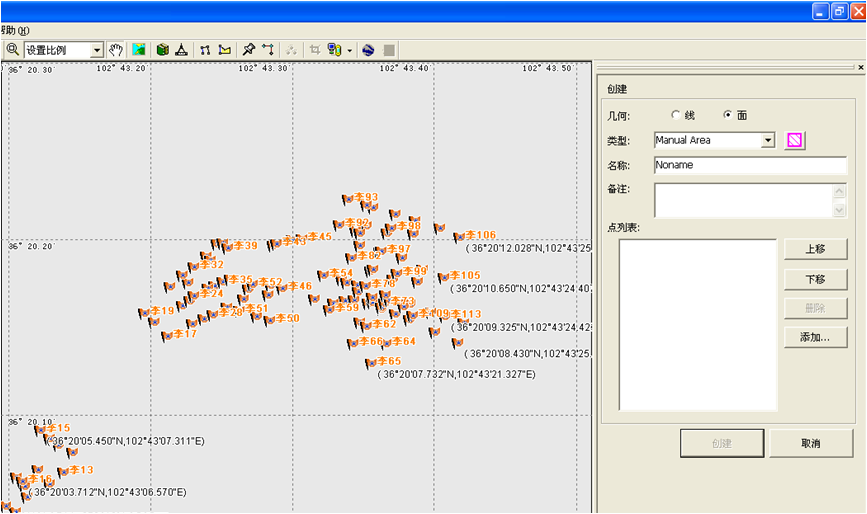Select the 线 (line) geometry radio button
The width and height of the screenshot is (867, 514).
pos(675,115)
